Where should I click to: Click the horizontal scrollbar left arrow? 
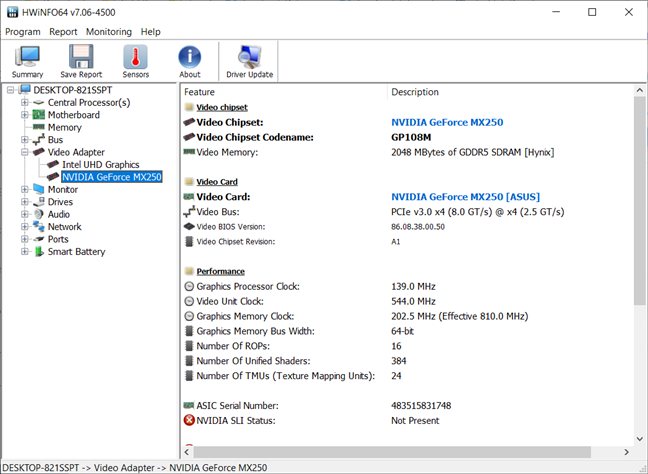tap(187, 452)
